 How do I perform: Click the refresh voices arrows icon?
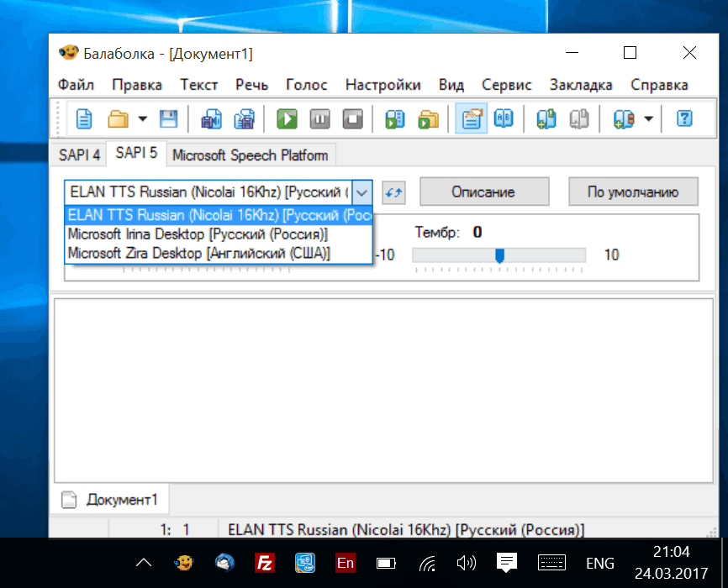click(393, 192)
